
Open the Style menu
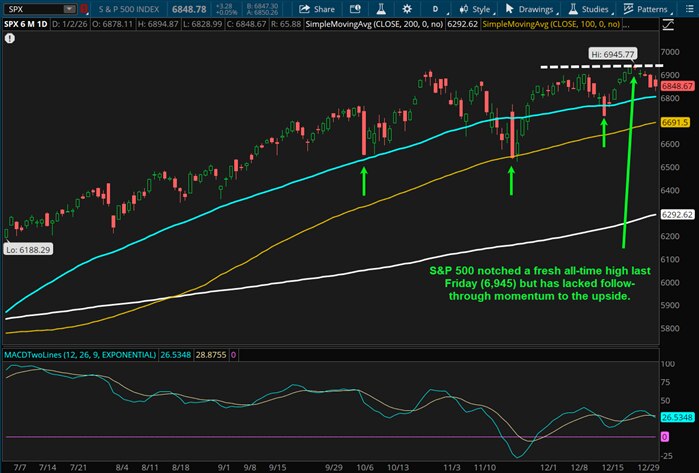[476, 9]
